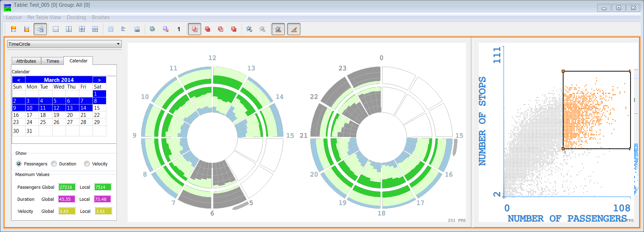Click the Passengers Global 27216 green swatch
The height and width of the screenshot is (232, 644).
pyautogui.click(x=67, y=187)
